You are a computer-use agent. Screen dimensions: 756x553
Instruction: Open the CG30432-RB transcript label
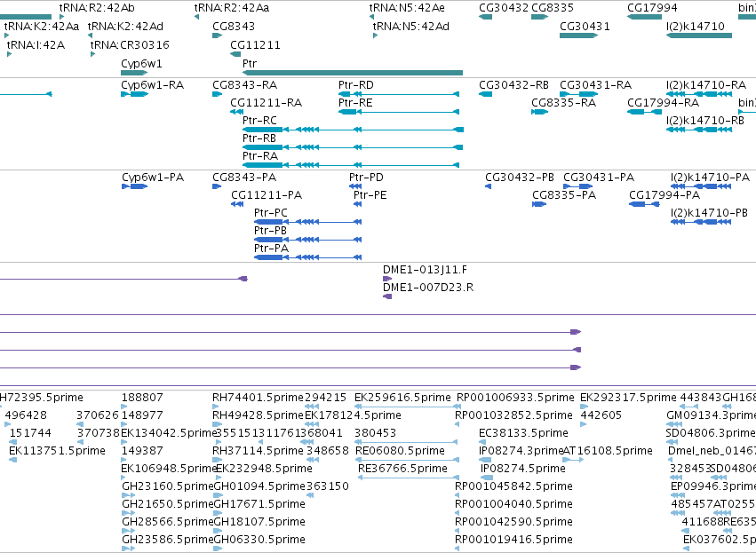(514, 85)
